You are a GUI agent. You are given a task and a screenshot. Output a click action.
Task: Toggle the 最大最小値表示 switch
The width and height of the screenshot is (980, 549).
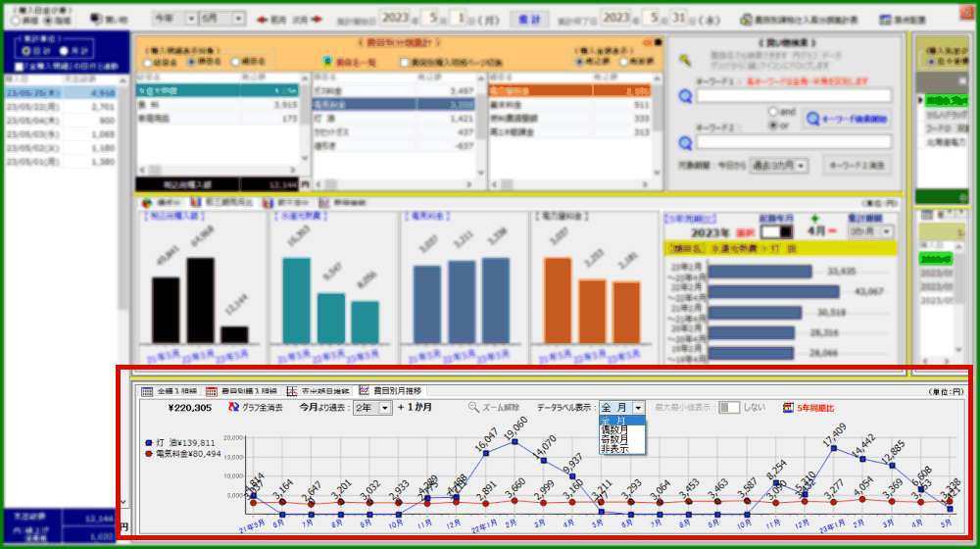[729, 407]
